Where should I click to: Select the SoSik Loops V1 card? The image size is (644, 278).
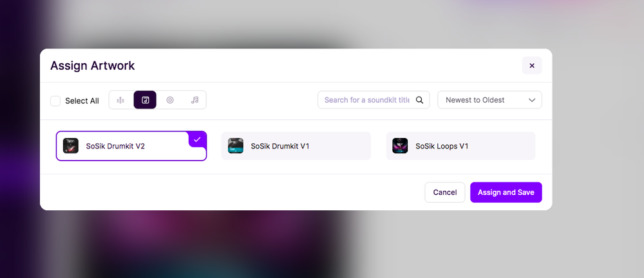pos(461,146)
